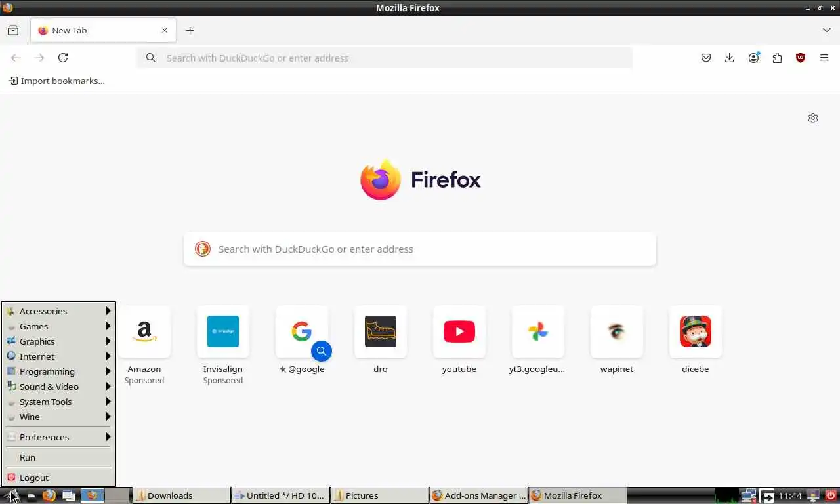Choose Run from start menu
Screen dimensions: 840x504
[x=59, y=457]
